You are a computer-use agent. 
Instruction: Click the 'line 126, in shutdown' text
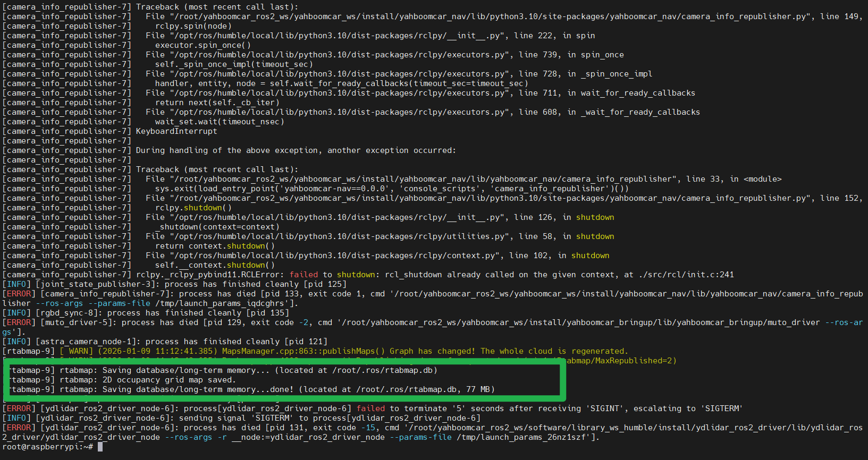pos(564,217)
